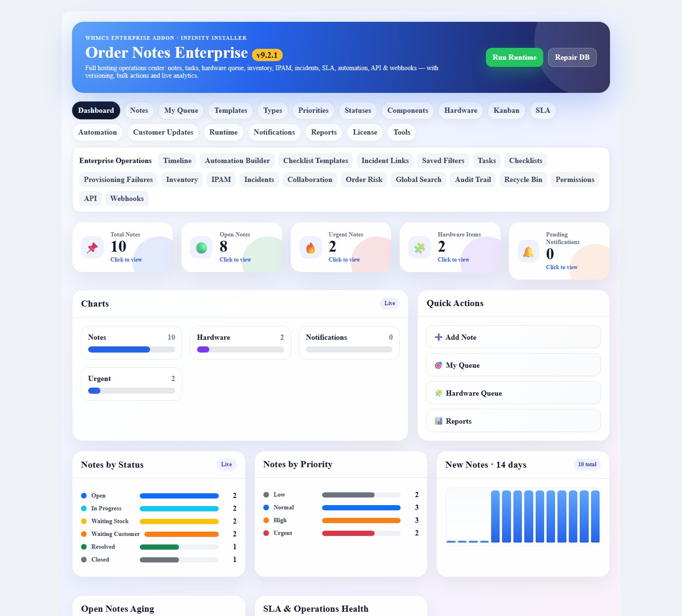
Task: Follow Click to view under Pending Notifications
Action: click(x=562, y=267)
